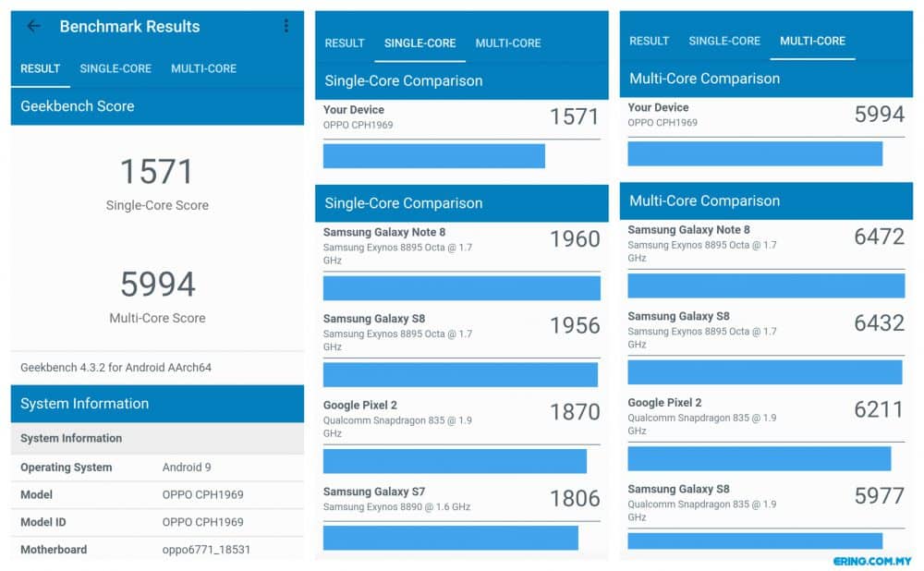This screenshot has width=924, height=571.
Task: Click the Motherboard oppo6771_18531 row
Action: (157, 549)
